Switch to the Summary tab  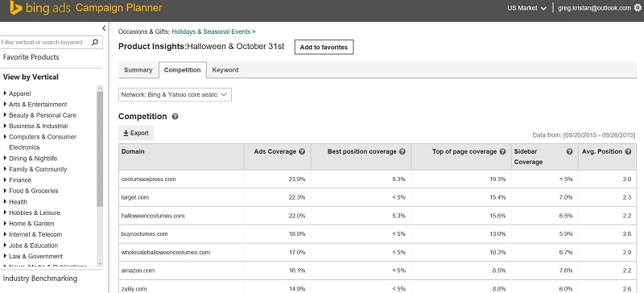pyautogui.click(x=138, y=70)
